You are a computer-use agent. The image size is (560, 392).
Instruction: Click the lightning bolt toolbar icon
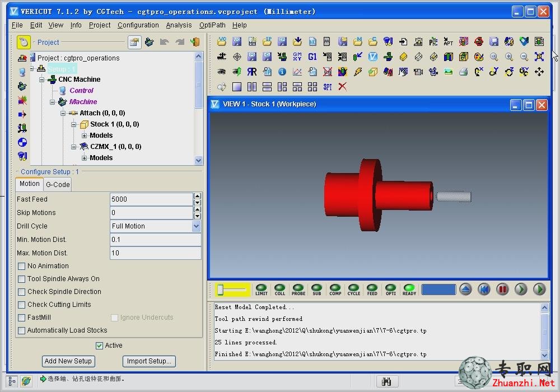[x=358, y=72]
